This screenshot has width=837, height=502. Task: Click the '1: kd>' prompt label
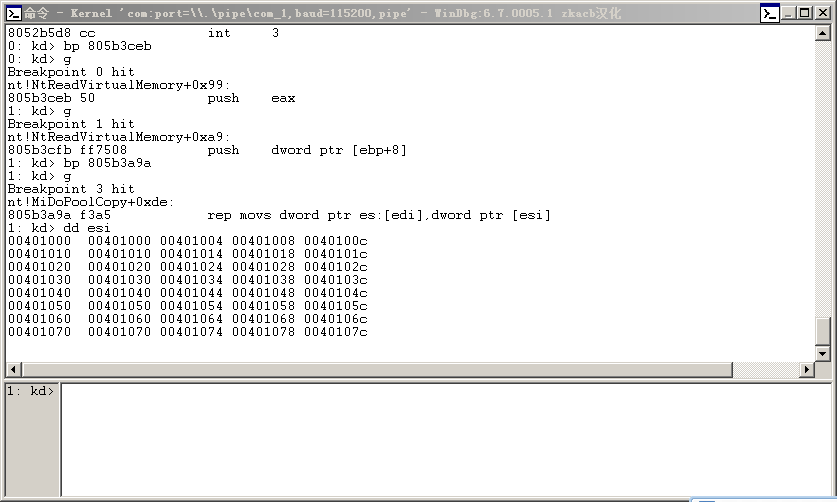point(30,391)
